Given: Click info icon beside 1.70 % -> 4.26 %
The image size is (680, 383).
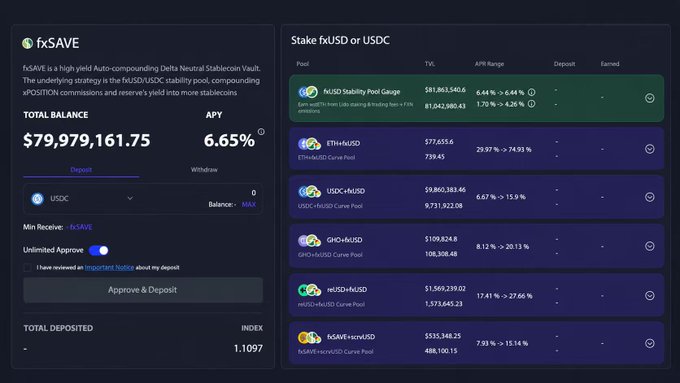Looking at the screenshot, I should coord(531,104).
